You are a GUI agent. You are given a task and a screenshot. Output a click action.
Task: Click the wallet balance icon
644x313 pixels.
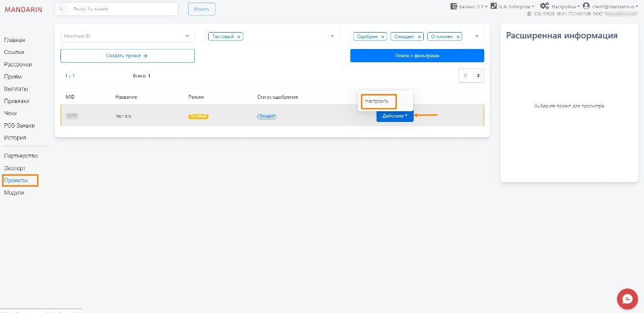(x=454, y=6)
